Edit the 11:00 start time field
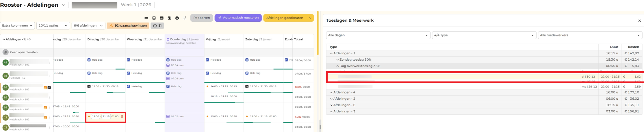644x132 pixels. tap(96, 116)
